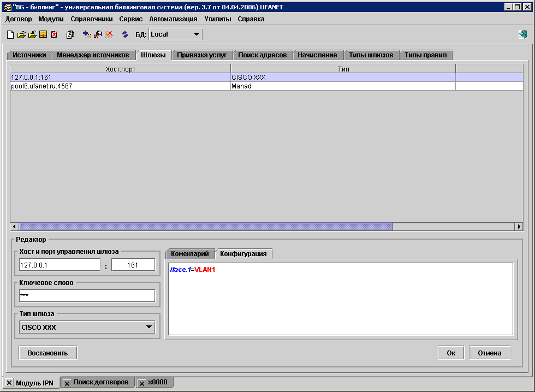Click the red-crossed document delete icon
This screenshot has width=535, height=392.
coord(54,34)
